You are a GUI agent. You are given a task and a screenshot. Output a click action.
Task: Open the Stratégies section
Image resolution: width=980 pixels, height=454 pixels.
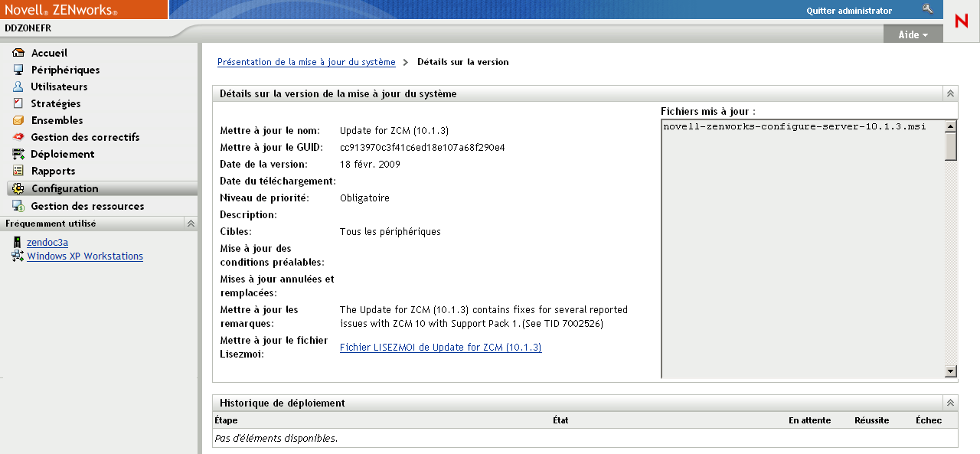56,103
